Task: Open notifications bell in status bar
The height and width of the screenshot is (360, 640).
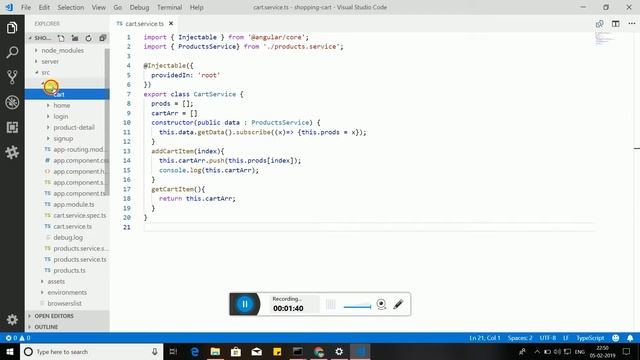Action: click(x=630, y=338)
